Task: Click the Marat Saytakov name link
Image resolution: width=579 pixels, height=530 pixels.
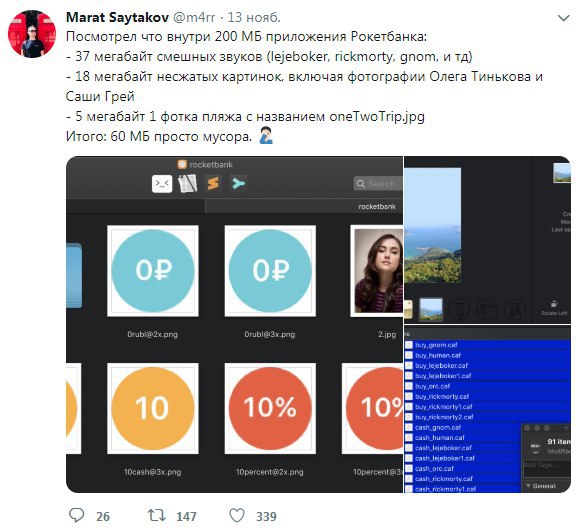Action: coord(117,17)
